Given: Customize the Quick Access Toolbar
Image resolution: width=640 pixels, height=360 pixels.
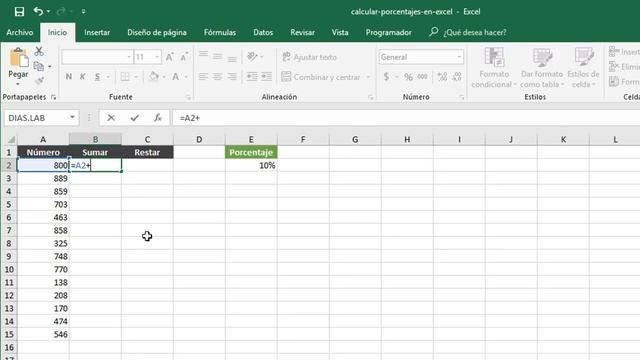Looking at the screenshot, I should [83, 11].
